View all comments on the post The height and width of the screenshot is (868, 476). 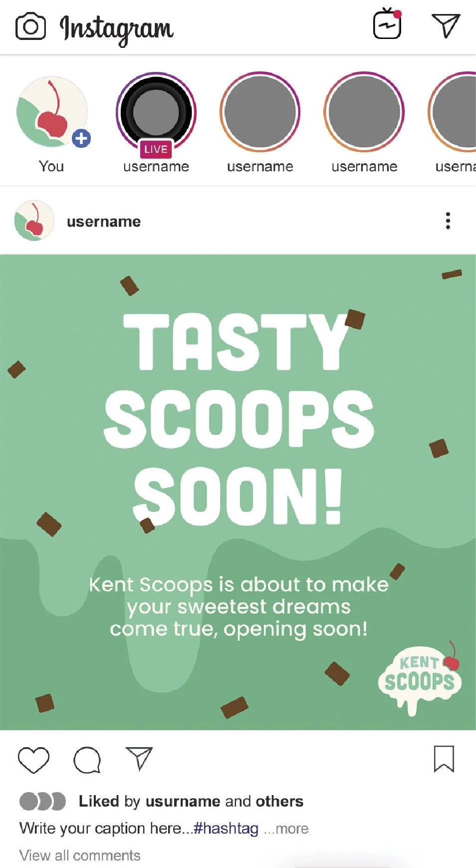(80, 856)
